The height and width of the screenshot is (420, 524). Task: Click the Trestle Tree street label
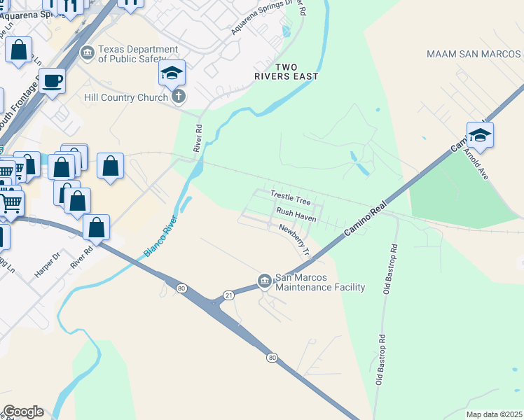(x=291, y=197)
